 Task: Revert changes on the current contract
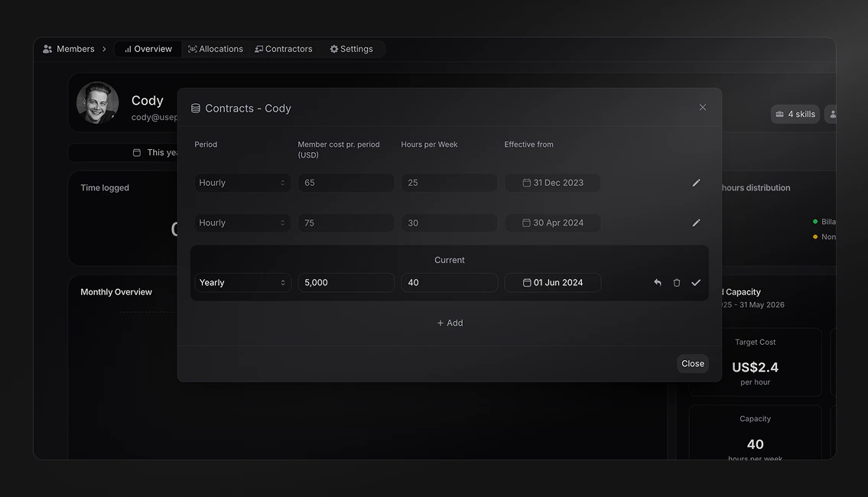point(657,282)
